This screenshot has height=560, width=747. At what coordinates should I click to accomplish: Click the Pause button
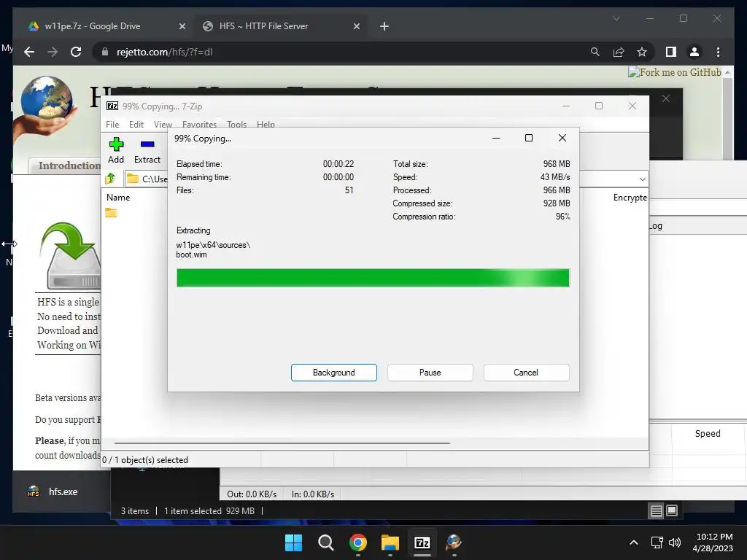[430, 373]
